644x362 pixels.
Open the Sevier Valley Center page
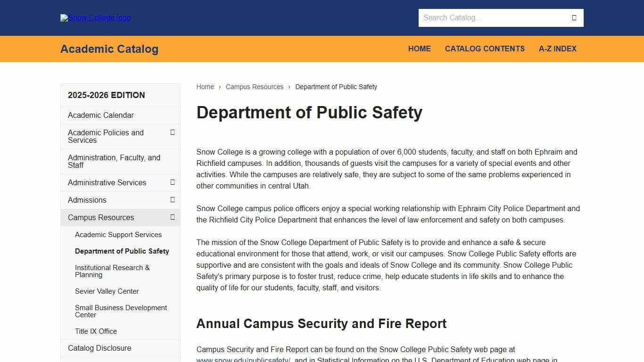107,291
